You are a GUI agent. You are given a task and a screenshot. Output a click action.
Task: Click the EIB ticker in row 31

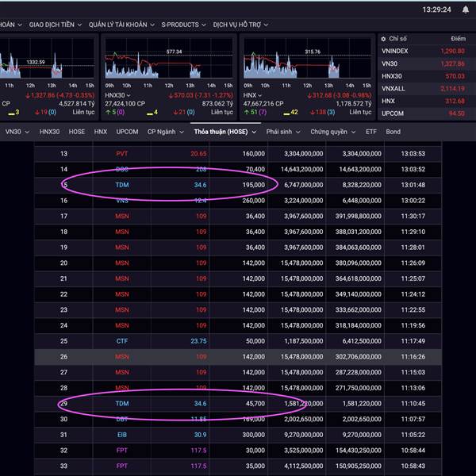(122, 435)
